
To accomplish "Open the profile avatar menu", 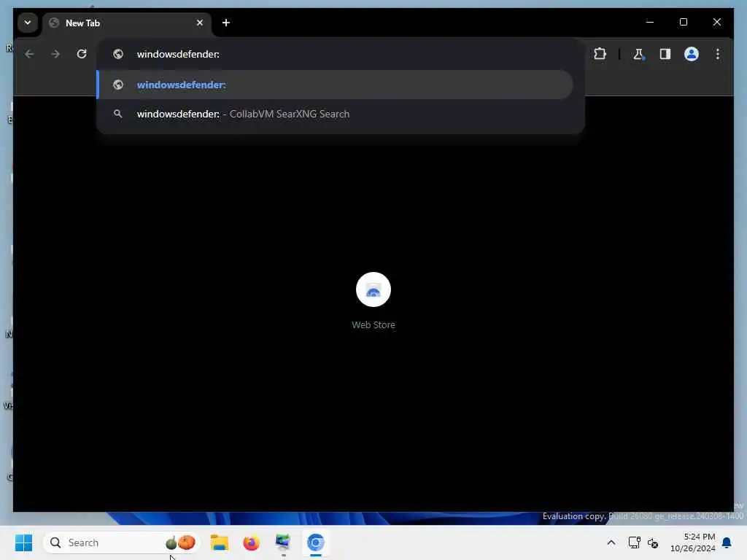I will [692, 54].
